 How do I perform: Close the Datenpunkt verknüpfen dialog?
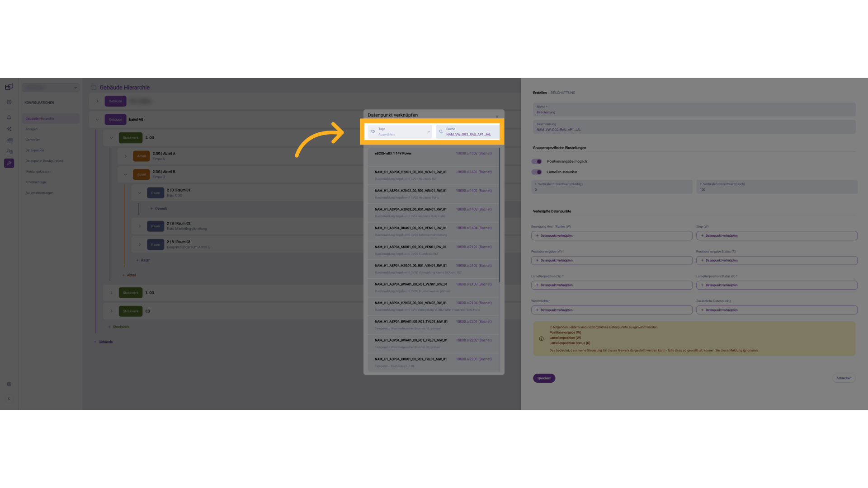pos(497,117)
